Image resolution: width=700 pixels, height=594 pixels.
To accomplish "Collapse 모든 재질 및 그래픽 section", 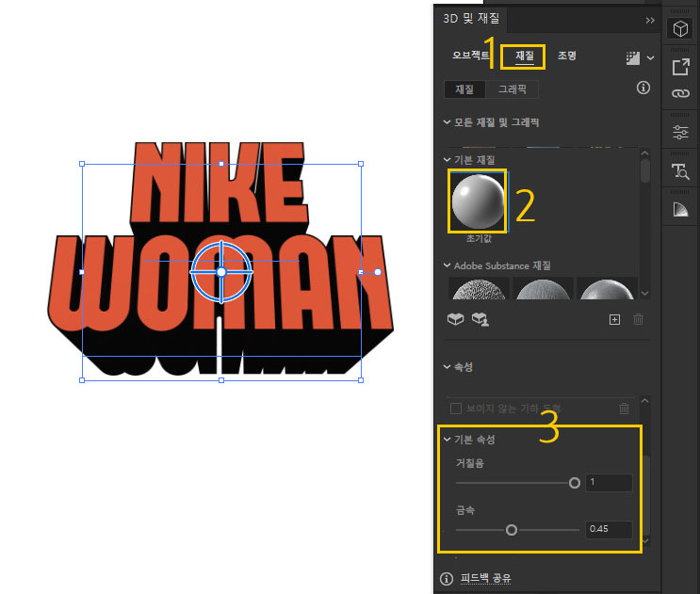I will click(x=447, y=122).
